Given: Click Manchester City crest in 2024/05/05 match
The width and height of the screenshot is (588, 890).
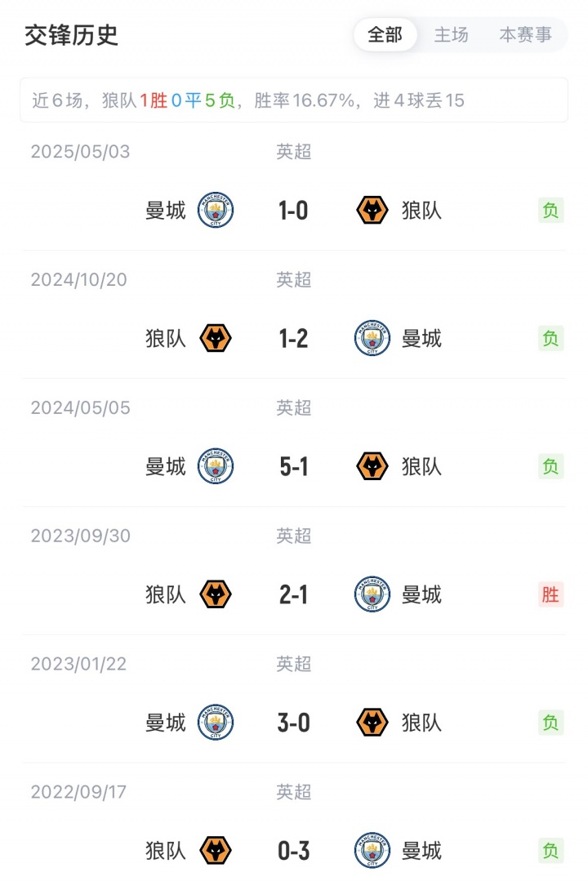Looking at the screenshot, I should tap(216, 466).
